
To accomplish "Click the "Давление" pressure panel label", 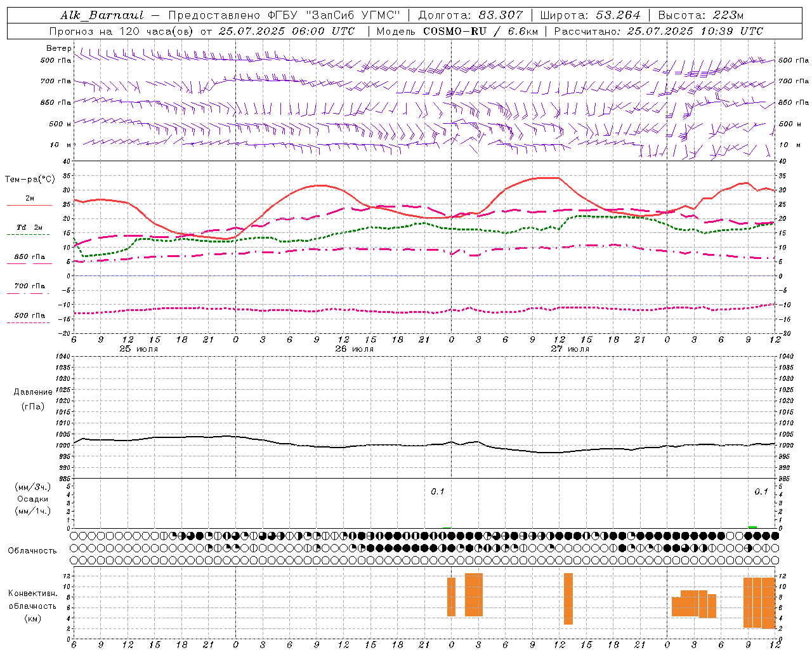I will (x=33, y=392).
